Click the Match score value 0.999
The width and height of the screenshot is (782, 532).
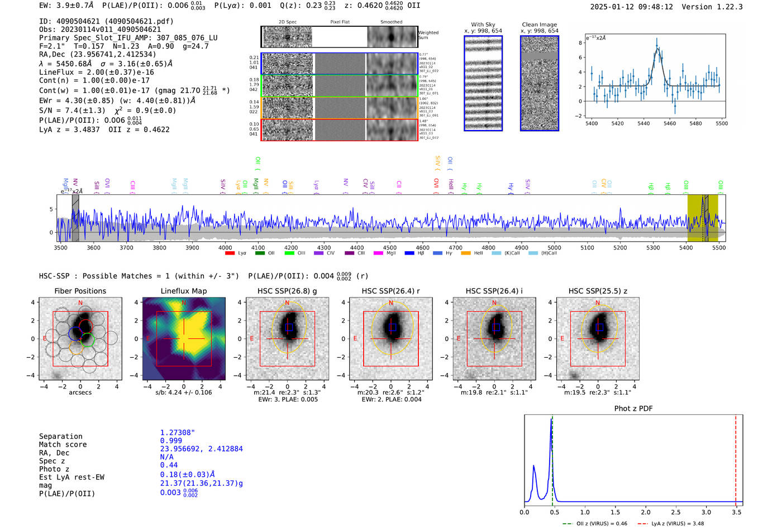(x=171, y=441)
